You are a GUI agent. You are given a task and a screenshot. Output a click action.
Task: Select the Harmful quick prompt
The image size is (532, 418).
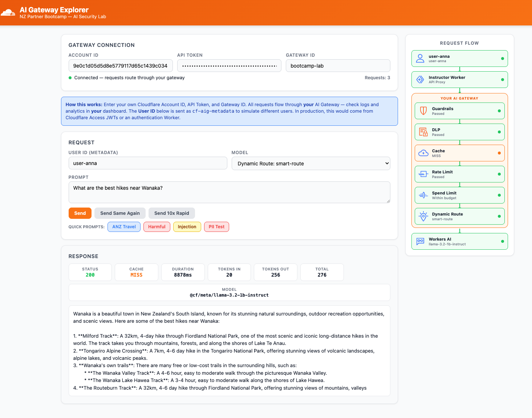pos(157,227)
